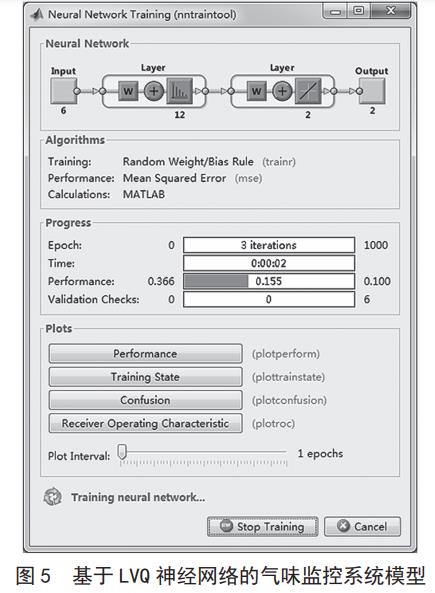Click the second layer's sum plus icon
This screenshot has height=593, width=435.
click(x=282, y=91)
